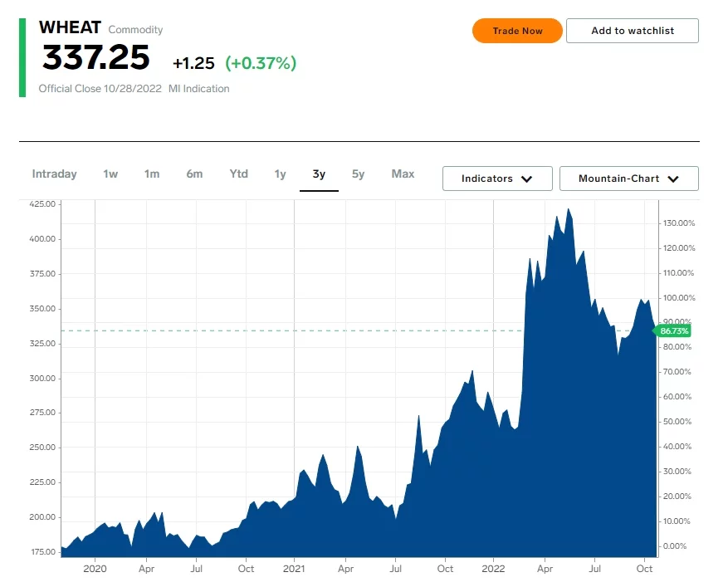728x587 pixels.
Task: Click the WHEAT commodity title
Action: tap(70, 27)
